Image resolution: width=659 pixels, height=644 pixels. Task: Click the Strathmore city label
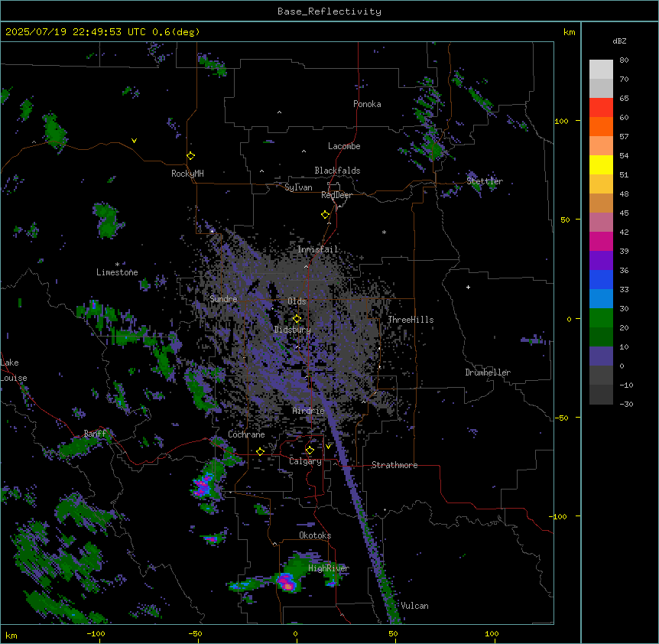coord(394,465)
